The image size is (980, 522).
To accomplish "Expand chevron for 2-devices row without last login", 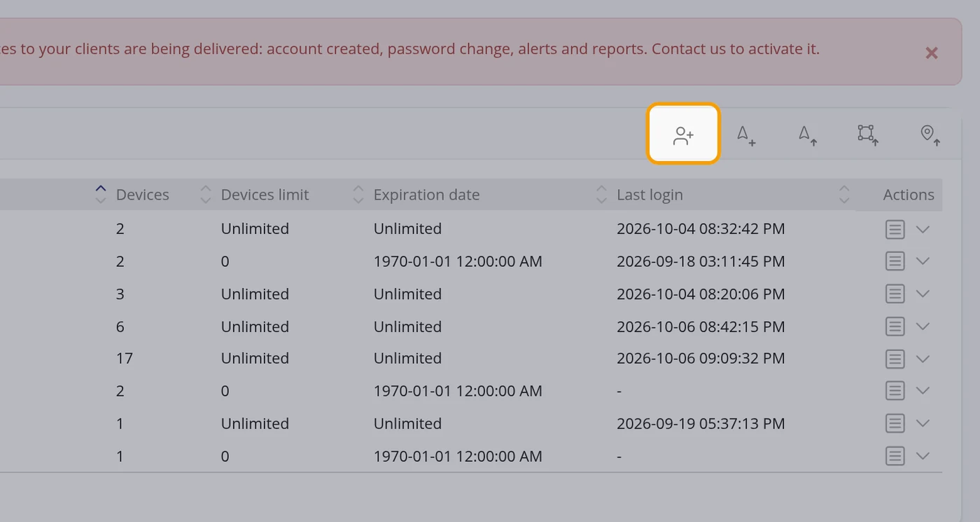I will 923,391.
